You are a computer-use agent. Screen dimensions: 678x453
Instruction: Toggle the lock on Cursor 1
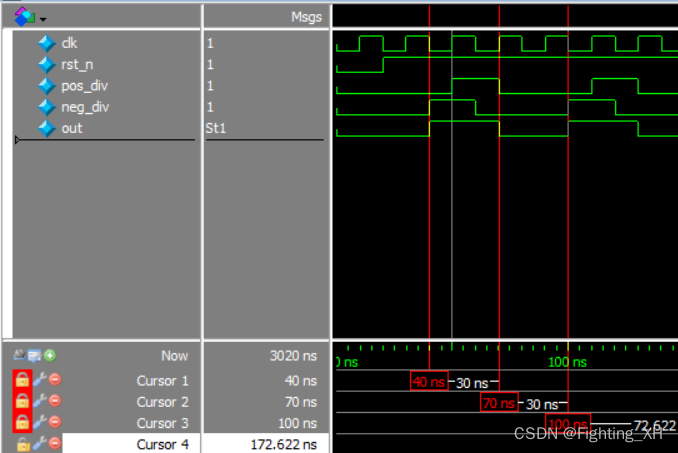click(x=22, y=380)
